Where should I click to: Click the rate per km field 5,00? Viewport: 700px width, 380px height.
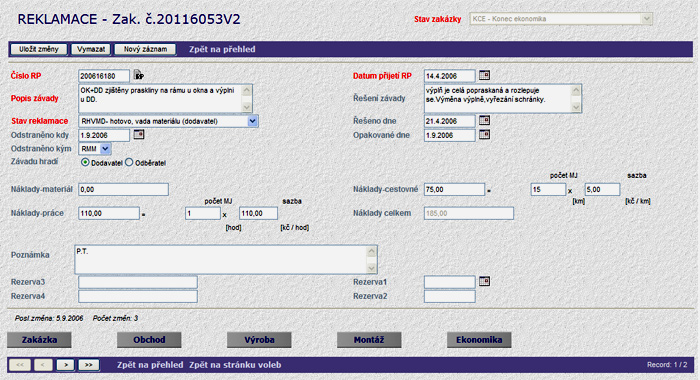click(602, 189)
